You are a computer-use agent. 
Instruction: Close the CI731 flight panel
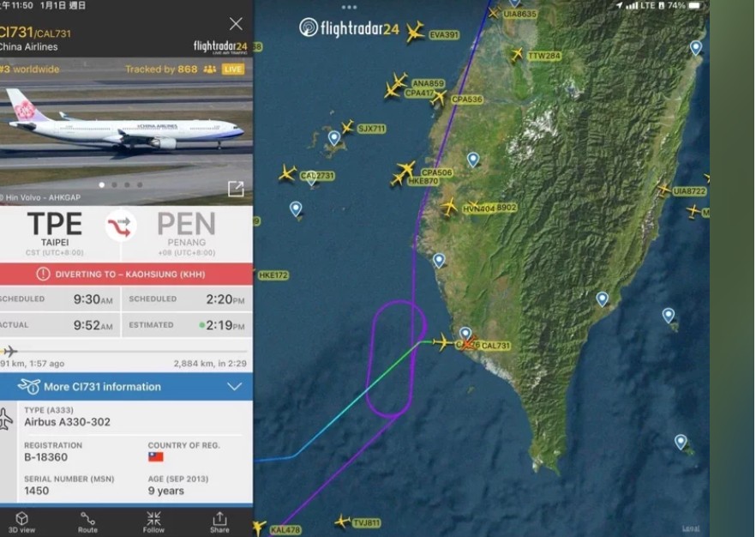[x=236, y=24]
